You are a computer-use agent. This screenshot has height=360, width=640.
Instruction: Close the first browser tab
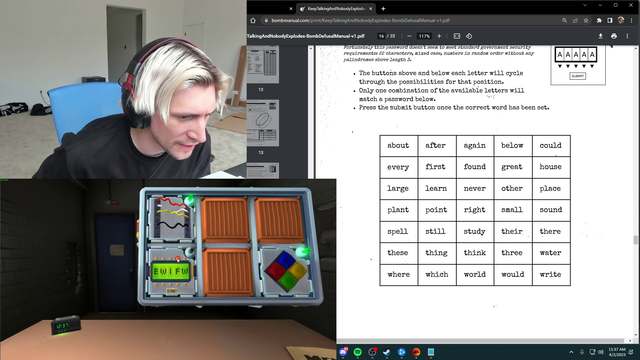pos(291,9)
